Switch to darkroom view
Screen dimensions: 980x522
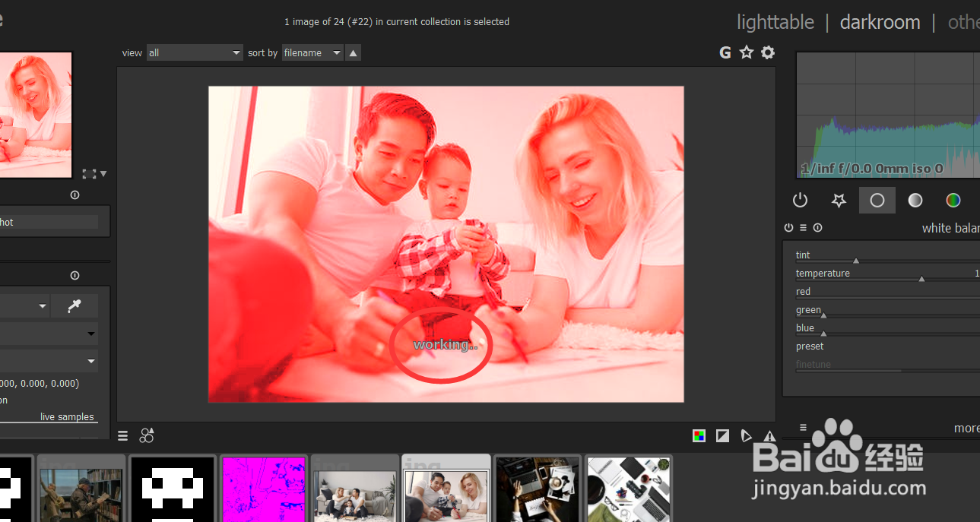880,22
